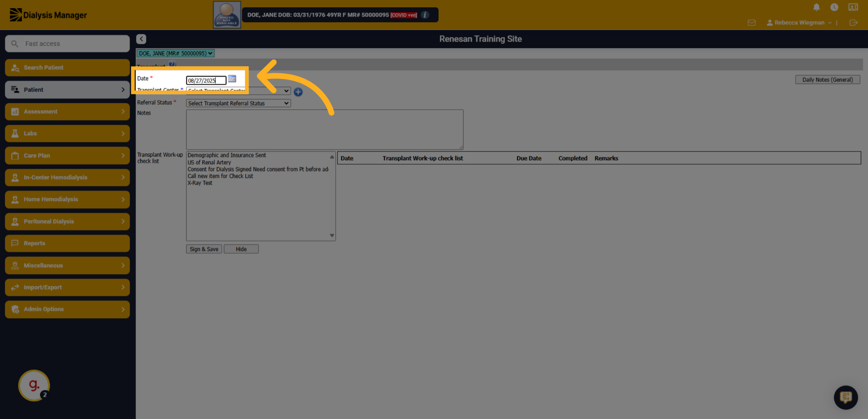
Task: Add a new transplant center with plus icon
Action: point(298,92)
